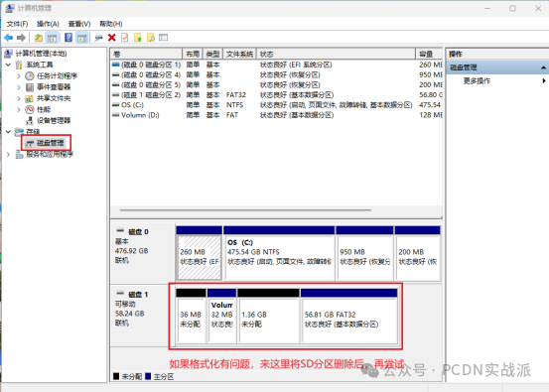Click the red X Delete toolbar icon
This screenshot has height=392, width=549.
pyautogui.click(x=112, y=38)
